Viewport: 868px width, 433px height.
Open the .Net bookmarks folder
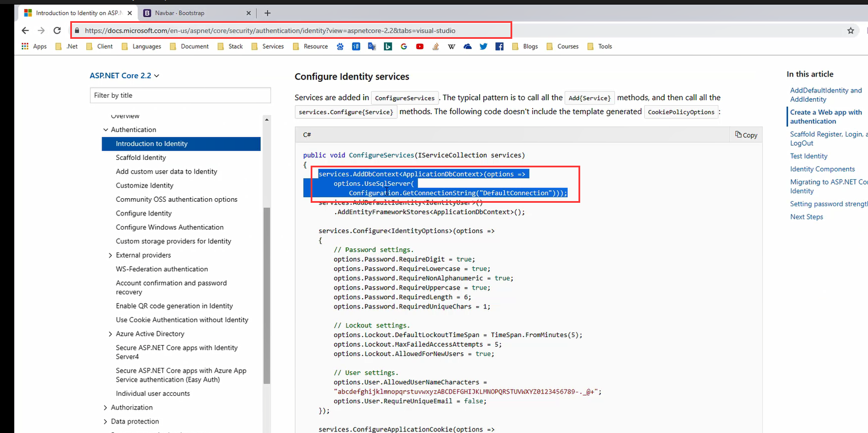click(67, 46)
